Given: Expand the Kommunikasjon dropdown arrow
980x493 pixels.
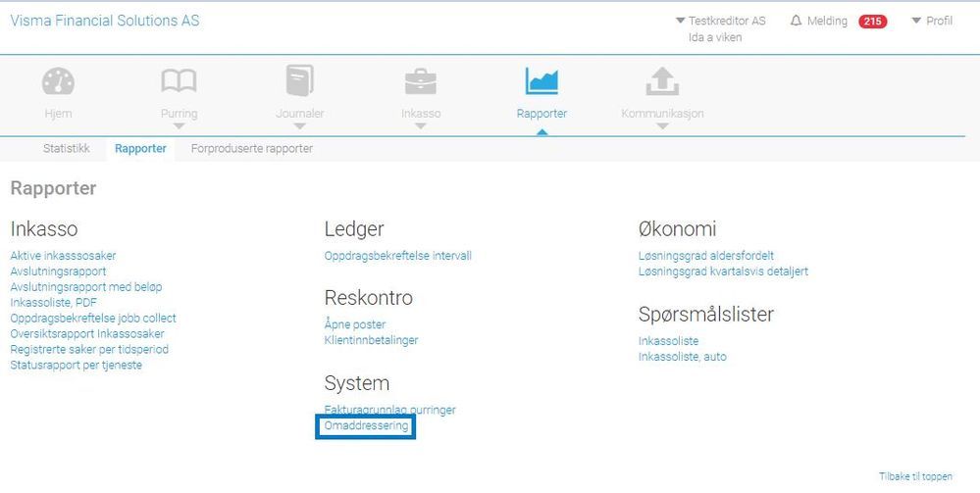Looking at the screenshot, I should 662,126.
